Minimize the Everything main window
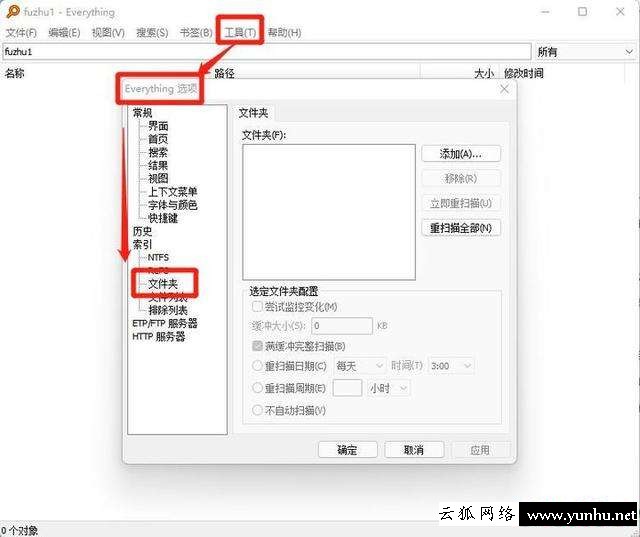Image resolution: width=640 pixels, height=537 pixels. click(x=545, y=12)
